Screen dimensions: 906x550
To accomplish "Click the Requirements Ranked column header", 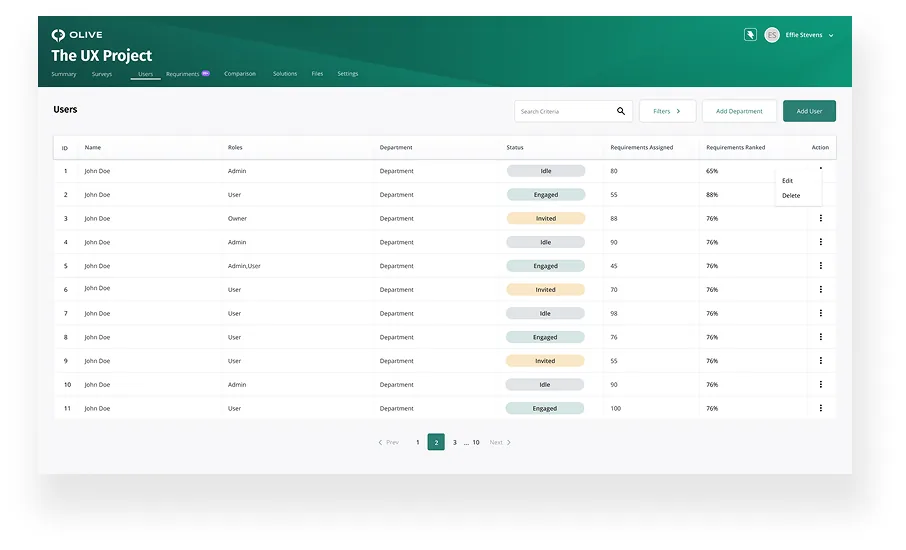I will (x=736, y=147).
